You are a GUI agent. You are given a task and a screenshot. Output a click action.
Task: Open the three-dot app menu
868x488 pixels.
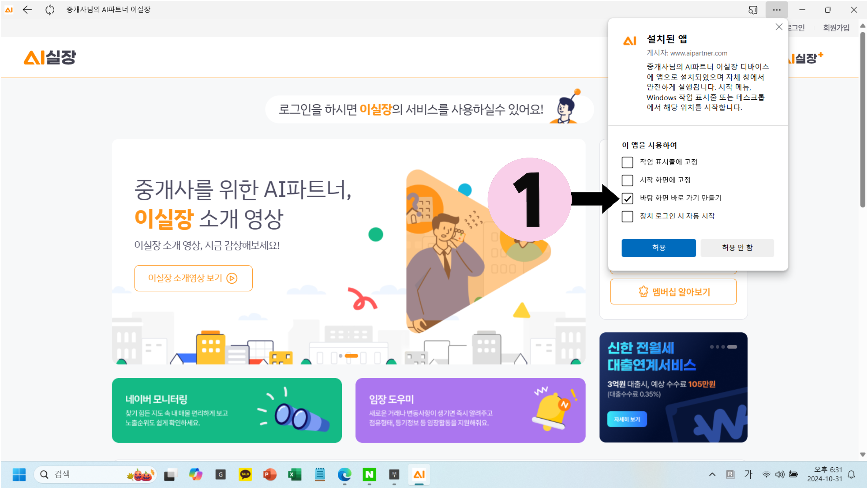776,10
